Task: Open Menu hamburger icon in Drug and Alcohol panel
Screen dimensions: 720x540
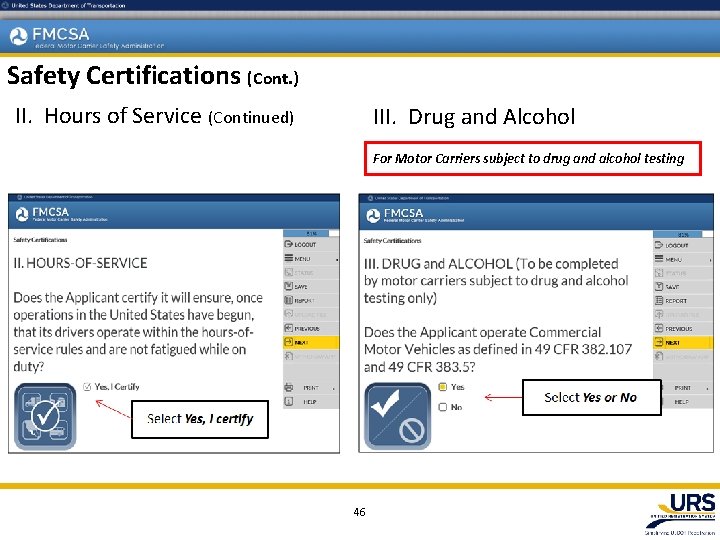Action: tap(658, 259)
